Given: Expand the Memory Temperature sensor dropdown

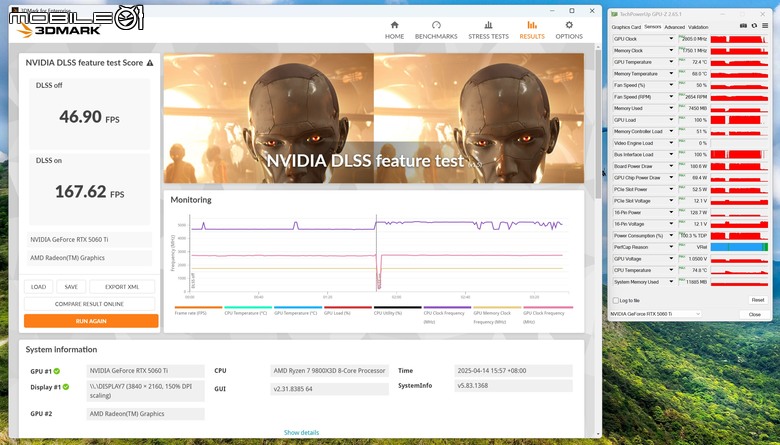Looking at the screenshot, I should coord(671,74).
